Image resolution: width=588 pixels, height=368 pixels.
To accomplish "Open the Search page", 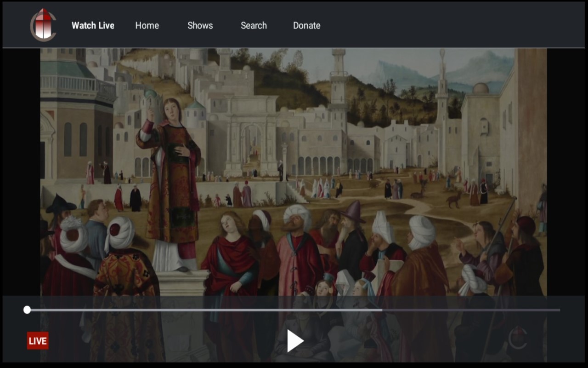I will pos(254,26).
